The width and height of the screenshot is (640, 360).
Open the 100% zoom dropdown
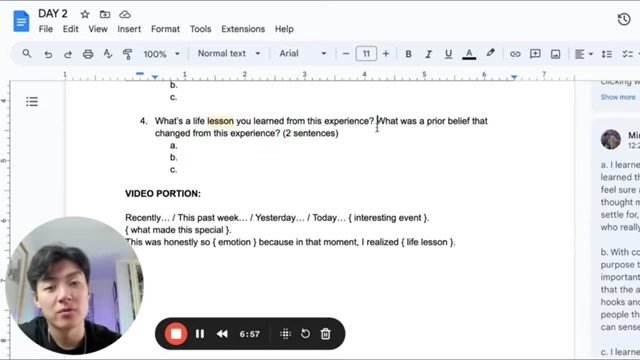tap(161, 54)
